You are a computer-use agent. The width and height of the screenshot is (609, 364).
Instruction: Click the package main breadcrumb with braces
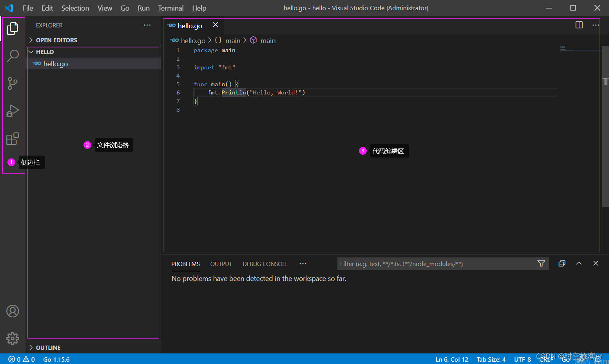(x=227, y=40)
